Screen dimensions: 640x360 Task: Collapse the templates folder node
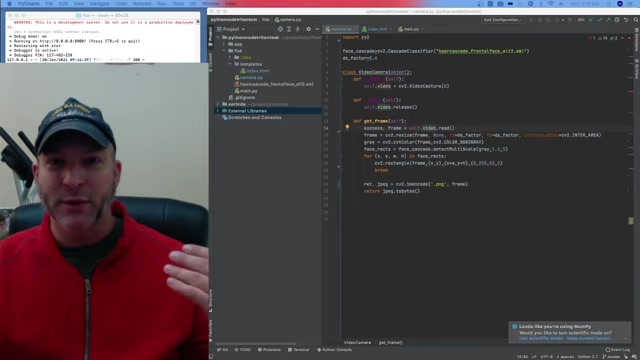click(230, 64)
